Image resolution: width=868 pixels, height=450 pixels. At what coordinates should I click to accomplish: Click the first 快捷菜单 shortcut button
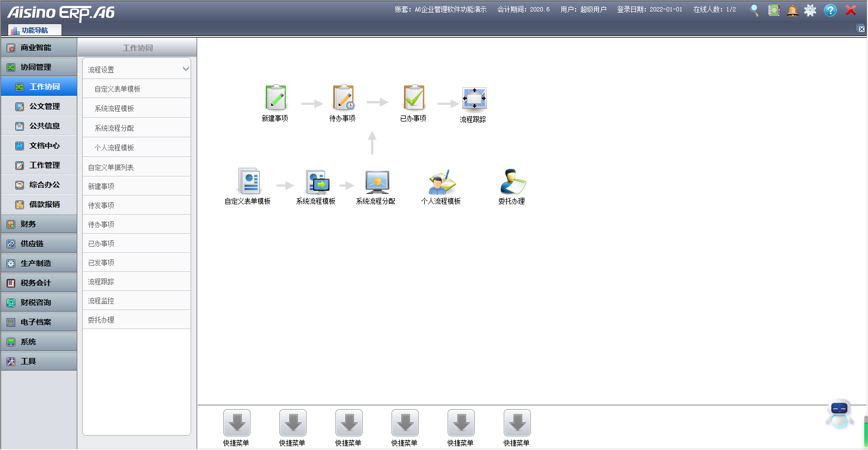(236, 423)
